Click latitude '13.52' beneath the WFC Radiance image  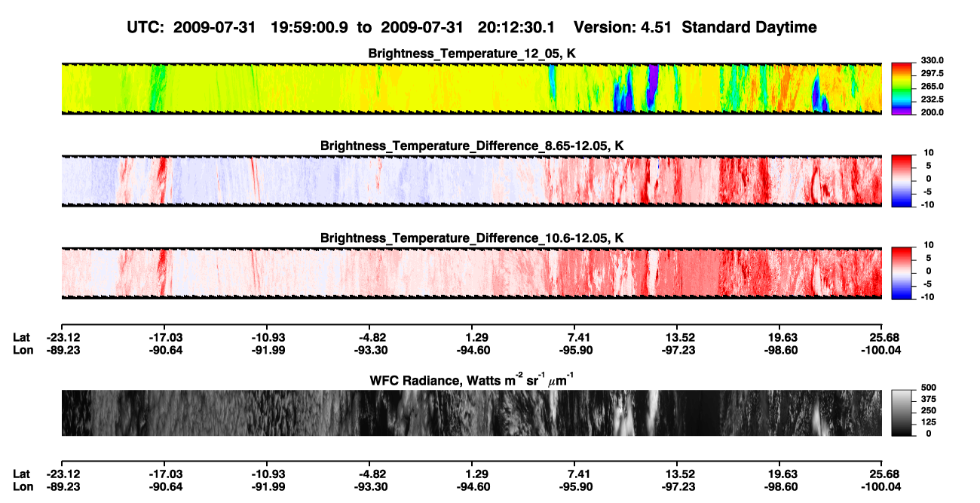[679, 474]
